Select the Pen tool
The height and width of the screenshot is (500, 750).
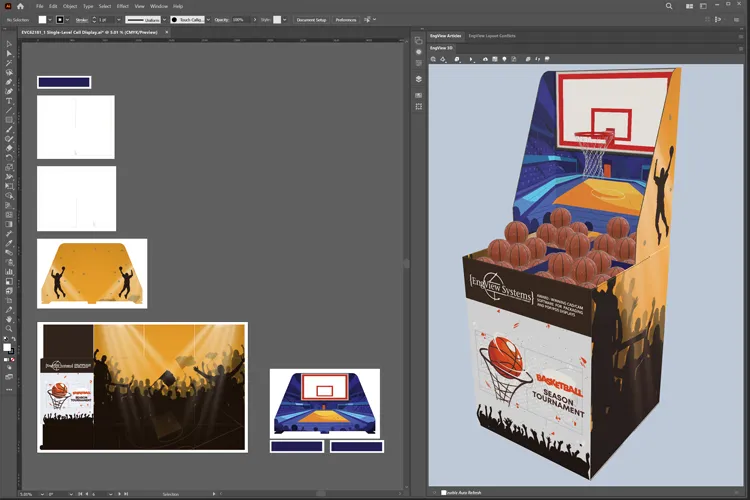9,82
